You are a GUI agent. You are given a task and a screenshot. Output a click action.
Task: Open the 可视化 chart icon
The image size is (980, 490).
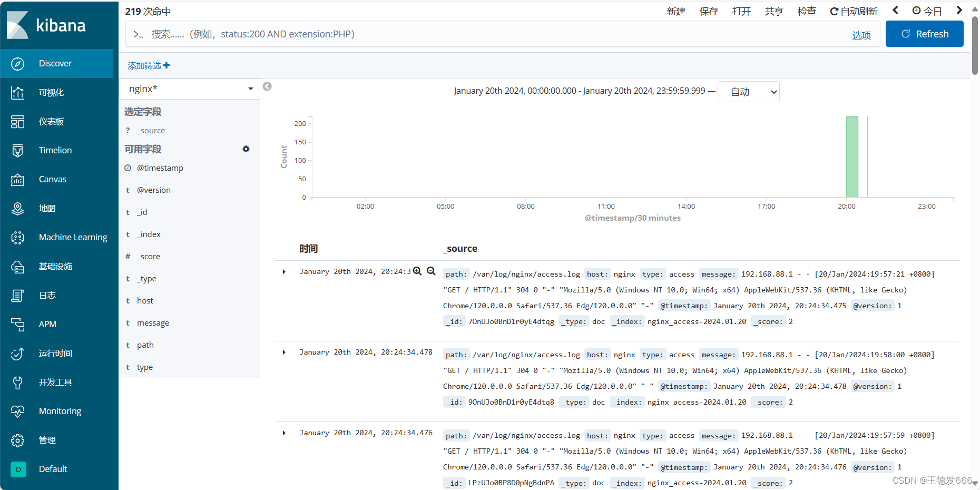[17, 93]
